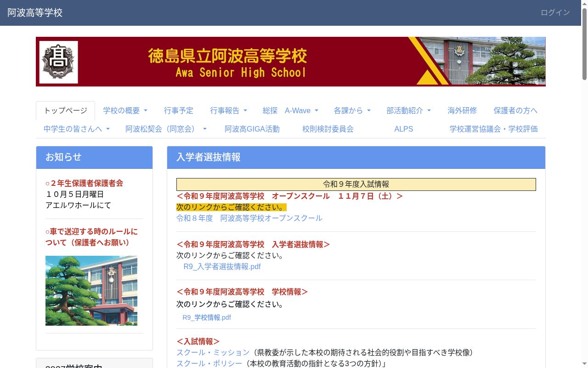Expand the 学校の概要 dropdown menu
The height and width of the screenshot is (368, 588).
point(125,110)
